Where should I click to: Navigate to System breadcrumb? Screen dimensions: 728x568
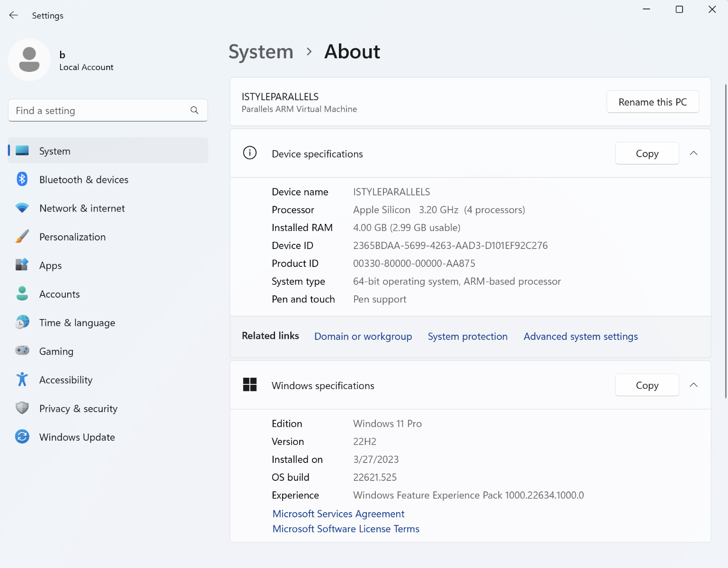pos(261,52)
